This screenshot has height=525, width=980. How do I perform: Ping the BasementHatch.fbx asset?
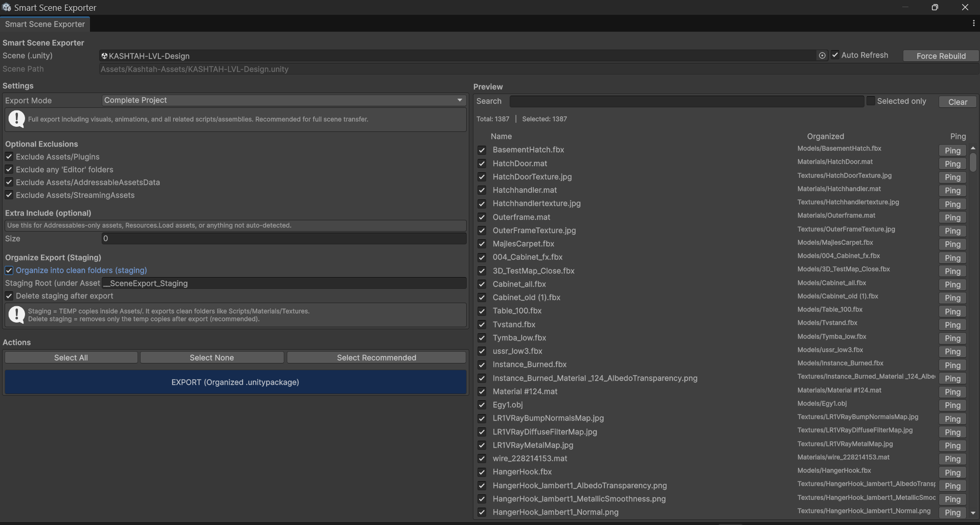951,150
